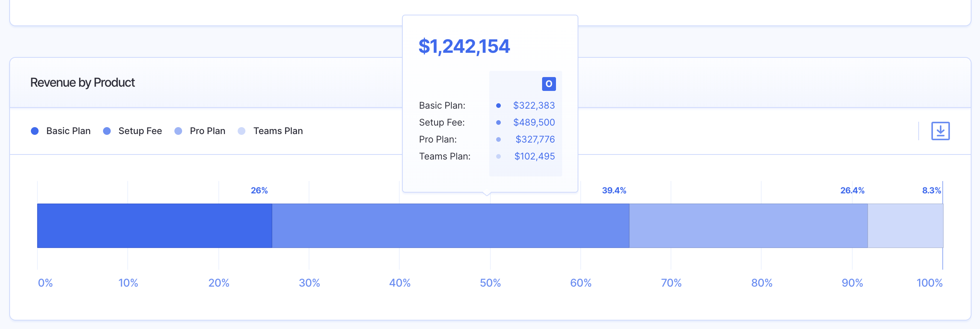Select the darkest Basic Plan bar segment

[x=154, y=226]
